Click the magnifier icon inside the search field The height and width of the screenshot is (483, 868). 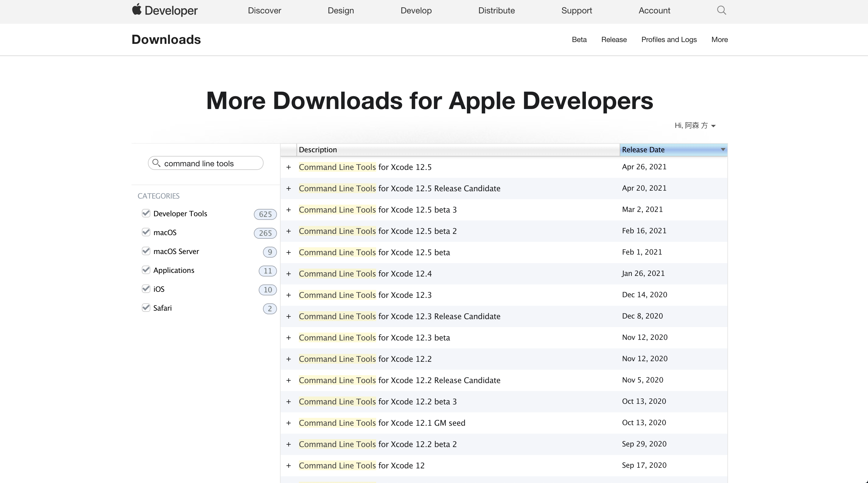pyautogui.click(x=156, y=163)
